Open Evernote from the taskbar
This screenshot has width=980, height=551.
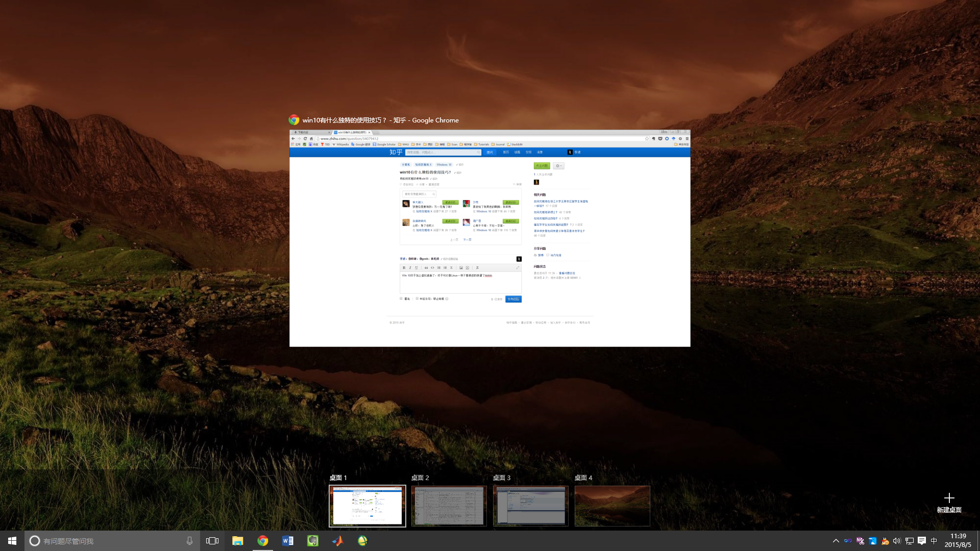tap(313, 541)
